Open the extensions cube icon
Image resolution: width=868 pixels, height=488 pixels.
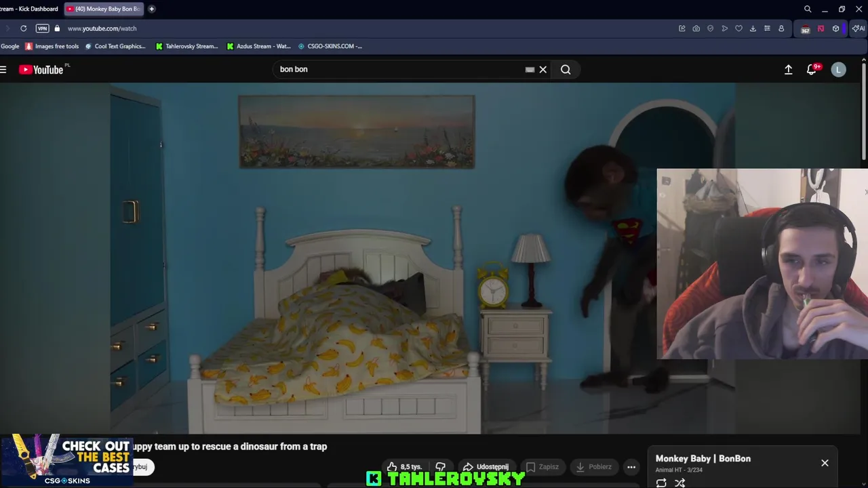coord(835,28)
